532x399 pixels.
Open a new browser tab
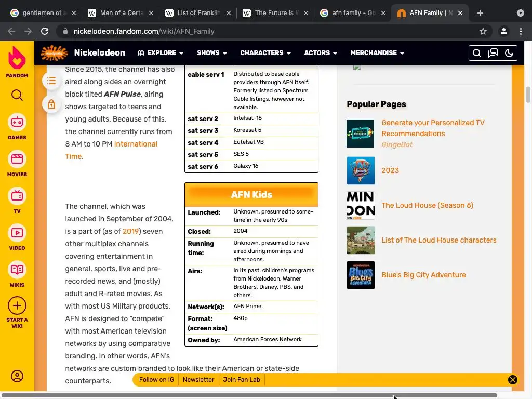click(x=480, y=13)
